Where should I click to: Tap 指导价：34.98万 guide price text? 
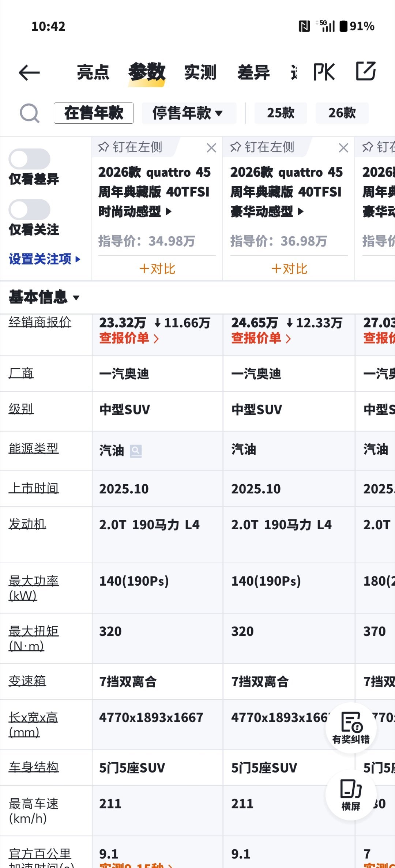click(147, 241)
